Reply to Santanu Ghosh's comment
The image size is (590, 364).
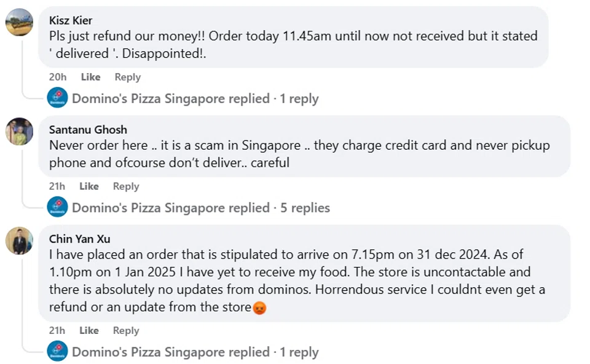coord(126,187)
